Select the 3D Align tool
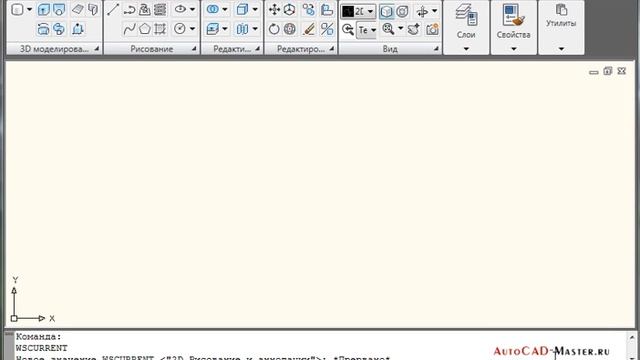Image resolution: width=640 pixels, height=360 pixels. 327,9
